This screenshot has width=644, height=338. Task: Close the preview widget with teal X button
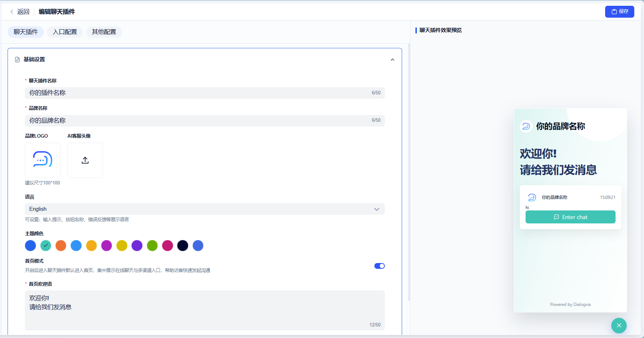(619, 325)
